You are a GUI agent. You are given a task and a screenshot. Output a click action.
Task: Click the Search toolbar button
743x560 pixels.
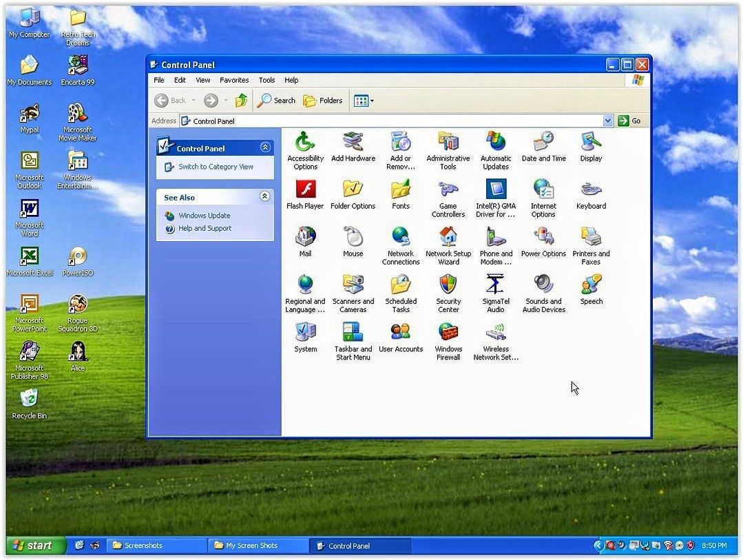(276, 101)
